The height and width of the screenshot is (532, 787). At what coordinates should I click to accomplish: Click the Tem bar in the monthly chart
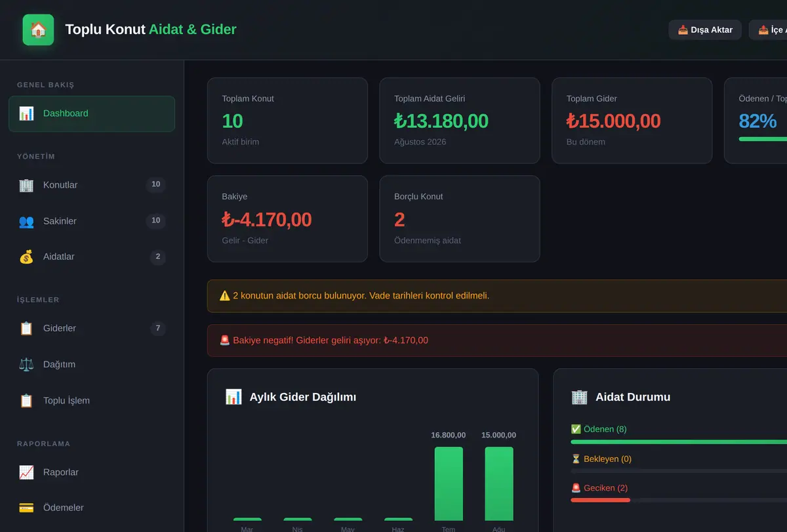click(449, 484)
